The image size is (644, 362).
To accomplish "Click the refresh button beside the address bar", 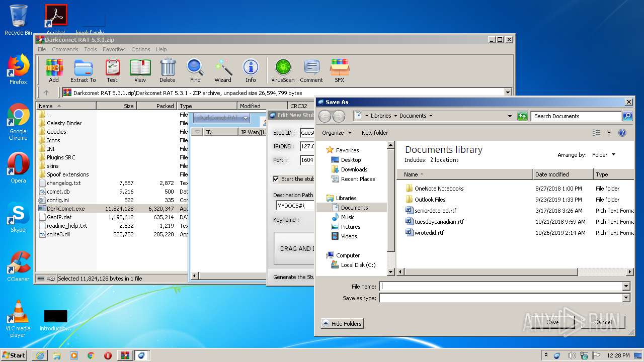I will (522, 116).
